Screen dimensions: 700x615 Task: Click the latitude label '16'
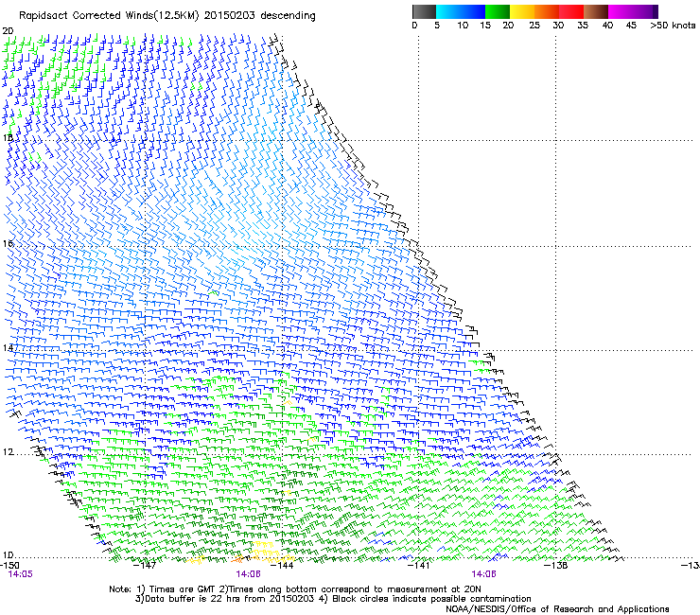coord(8,244)
